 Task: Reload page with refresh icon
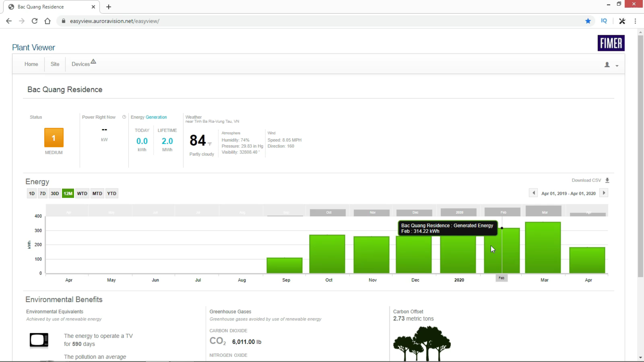coord(35,21)
